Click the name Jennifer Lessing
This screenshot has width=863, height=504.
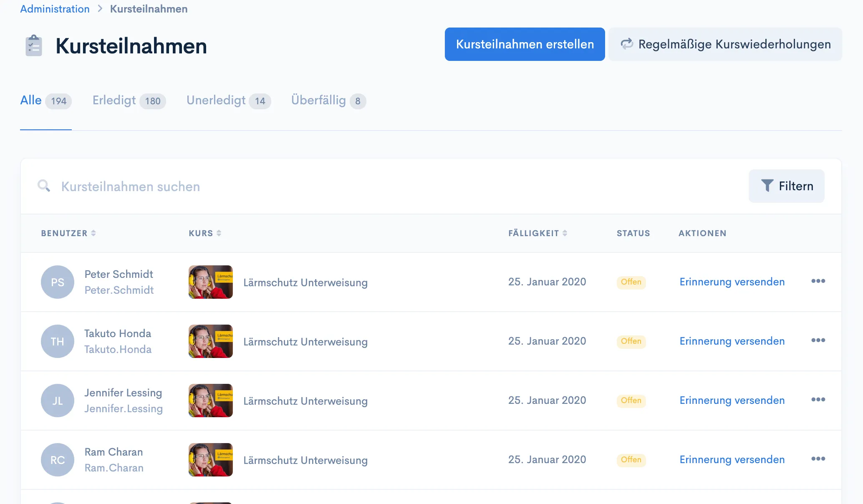pos(123,393)
